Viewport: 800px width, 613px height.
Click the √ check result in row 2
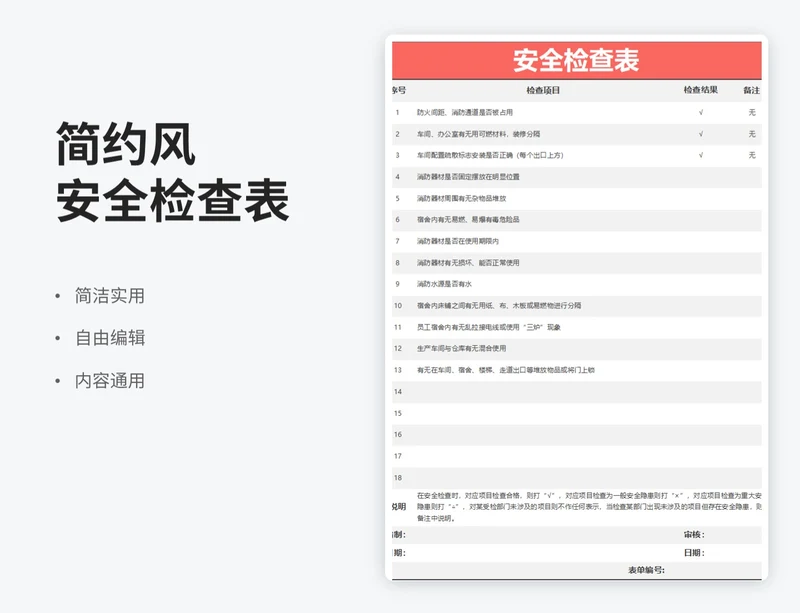pos(701,134)
